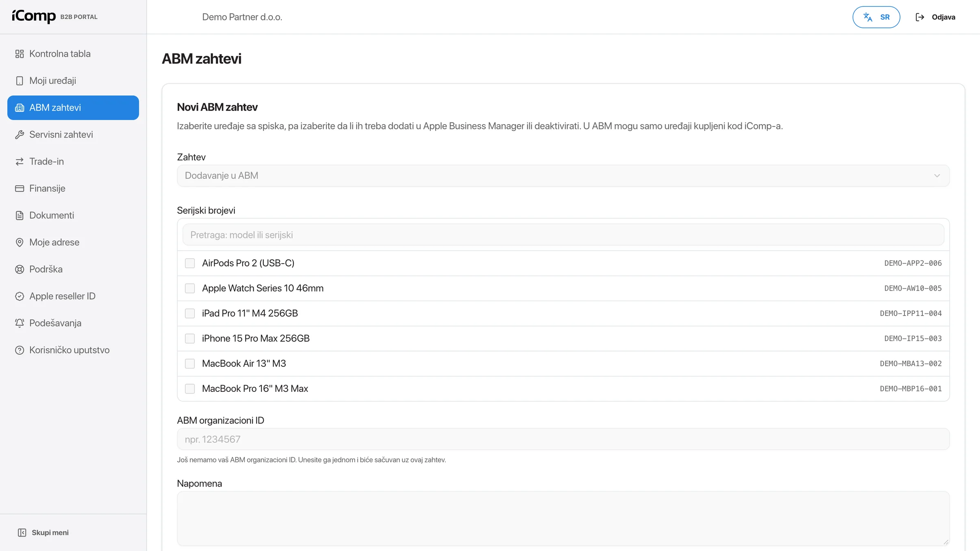Tick the iPad Pro 11" M4 256GB checkbox
Image resolution: width=980 pixels, height=551 pixels.
point(190,313)
